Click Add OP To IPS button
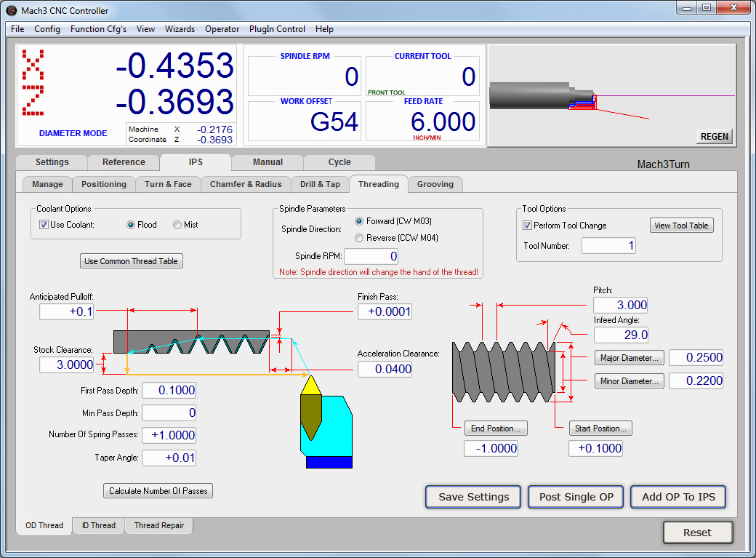 [x=678, y=497]
